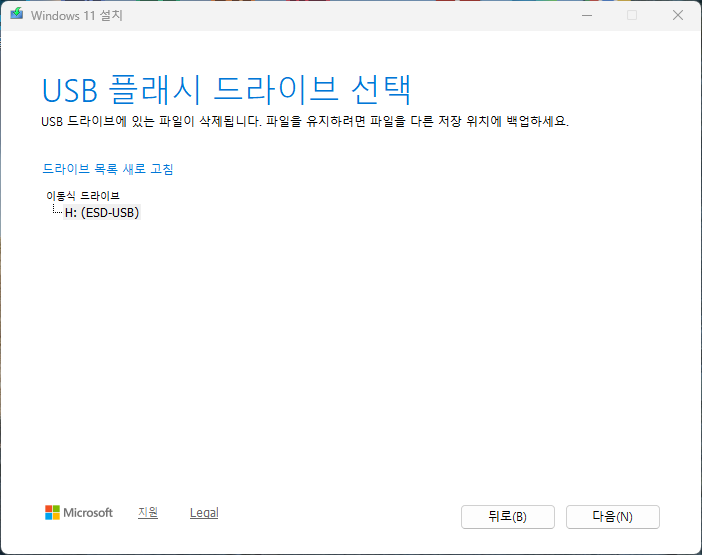
Task: Select the H: (ESD-USB) drive
Action: tap(102, 212)
